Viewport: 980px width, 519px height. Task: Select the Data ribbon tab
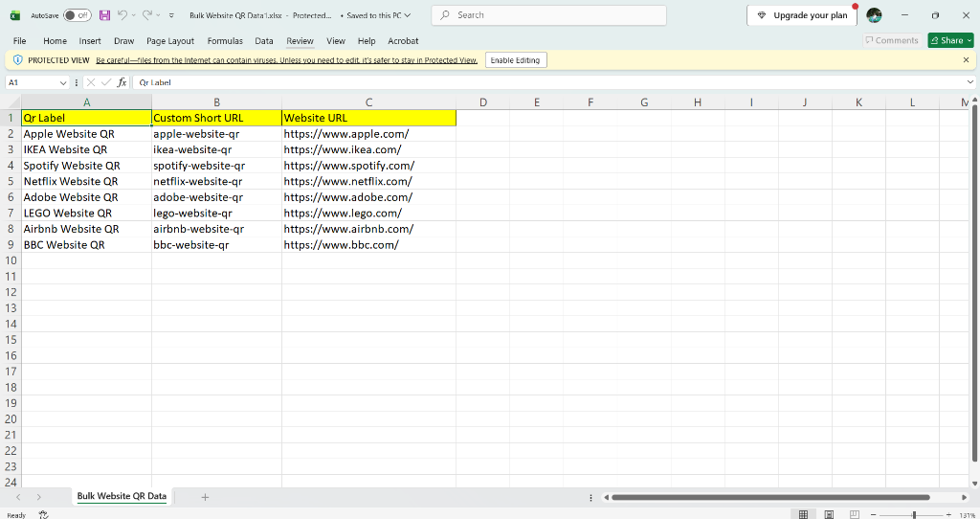[x=264, y=40]
